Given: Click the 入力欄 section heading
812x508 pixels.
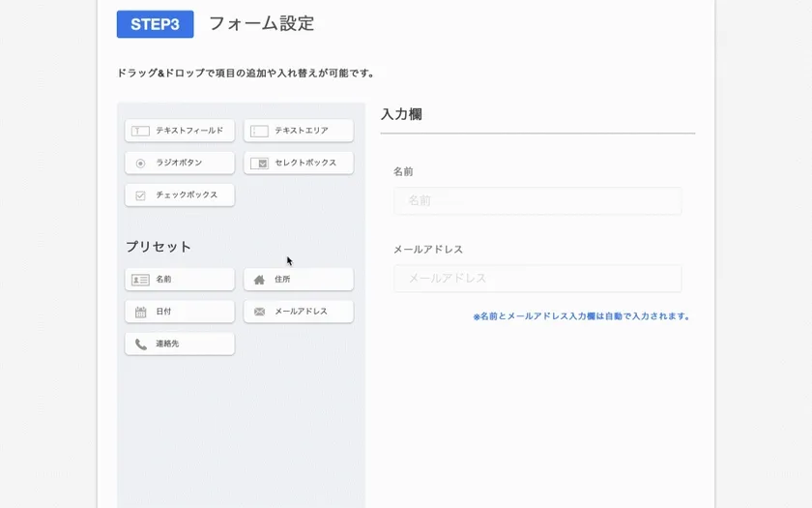Looking at the screenshot, I should 401,114.
